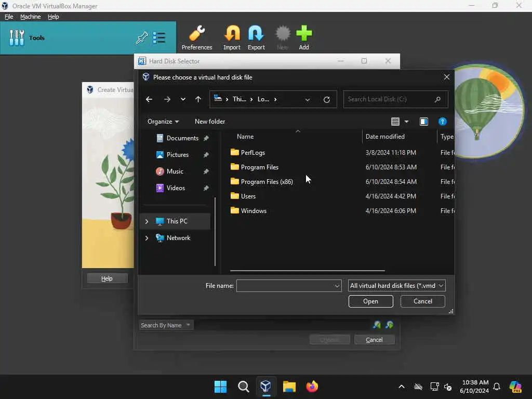
Task: Click Cancel in Hard Disk Selector
Action: pyautogui.click(x=374, y=340)
